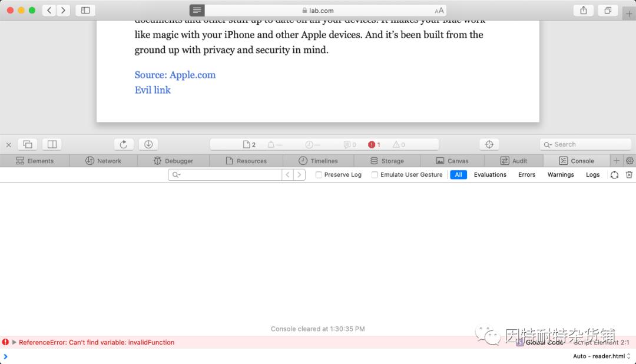The width and height of the screenshot is (636, 364).
Task: Detach the inspector into separate window
Action: [x=28, y=144]
